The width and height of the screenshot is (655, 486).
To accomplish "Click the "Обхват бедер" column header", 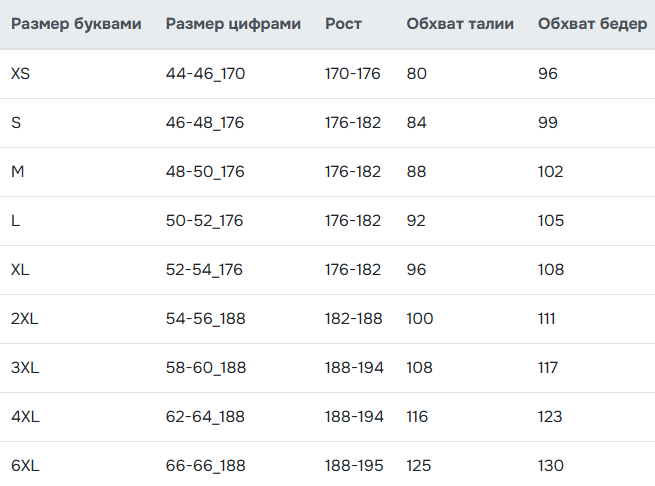I will tap(592, 24).
